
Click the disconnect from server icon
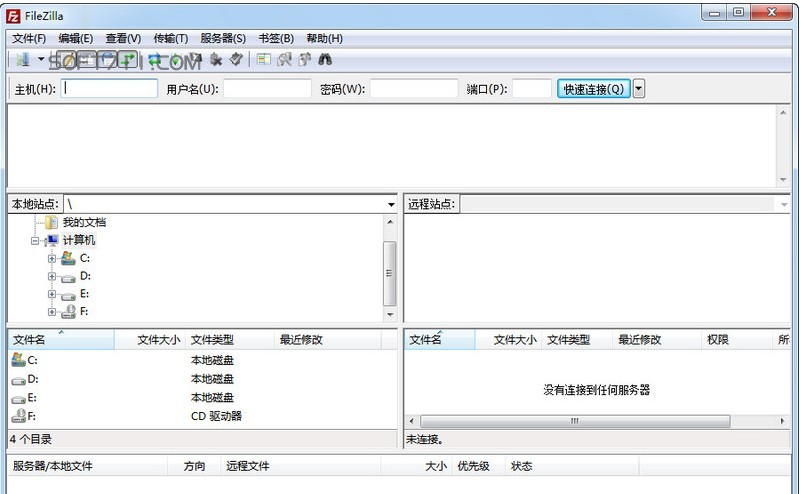click(x=216, y=60)
